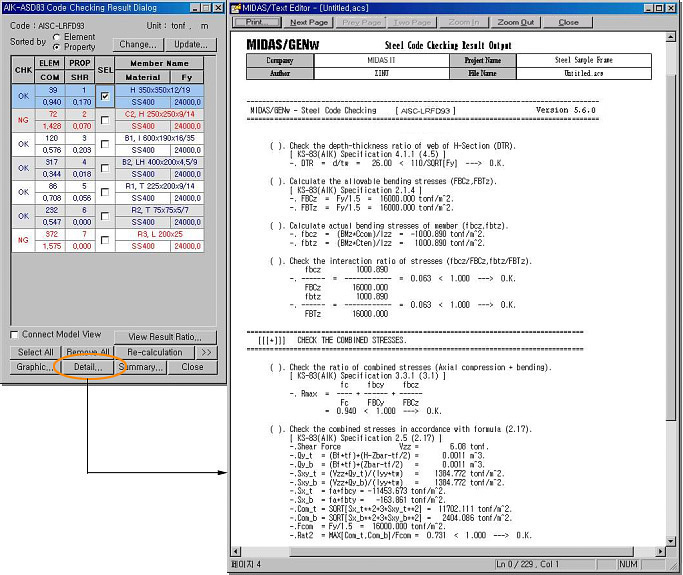Image resolution: width=683 pixels, height=575 pixels.
Task: Click the ELEM column header
Action: click(x=50, y=63)
